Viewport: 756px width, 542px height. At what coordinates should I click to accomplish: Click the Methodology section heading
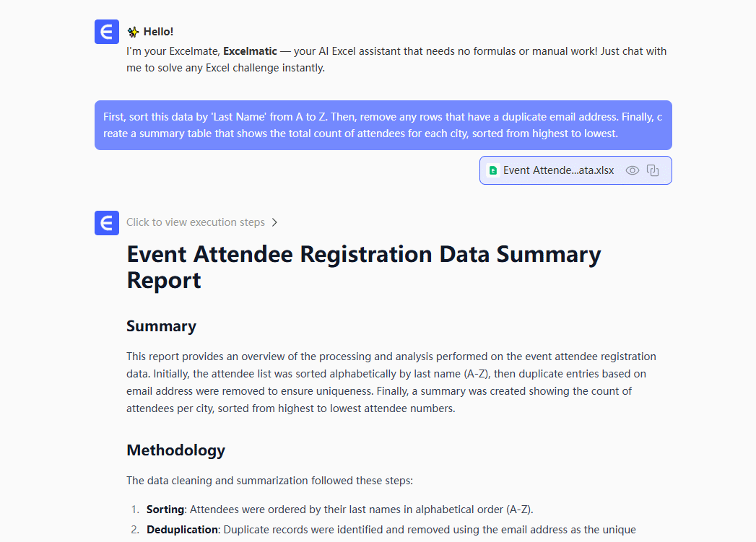point(175,450)
